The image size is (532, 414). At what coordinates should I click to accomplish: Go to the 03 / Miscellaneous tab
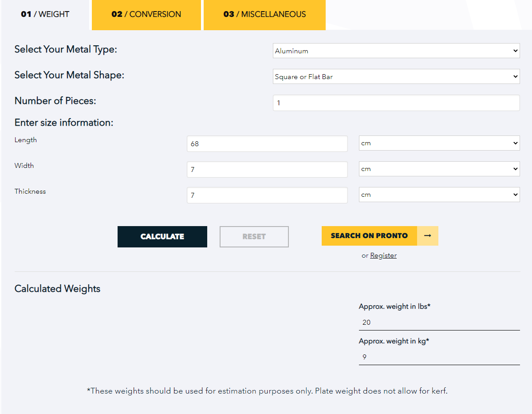(264, 14)
